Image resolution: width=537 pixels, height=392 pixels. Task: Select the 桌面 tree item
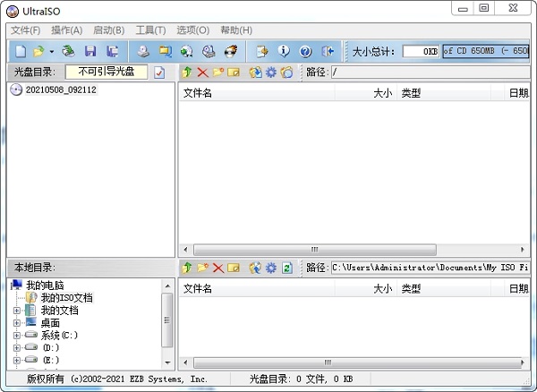point(50,323)
